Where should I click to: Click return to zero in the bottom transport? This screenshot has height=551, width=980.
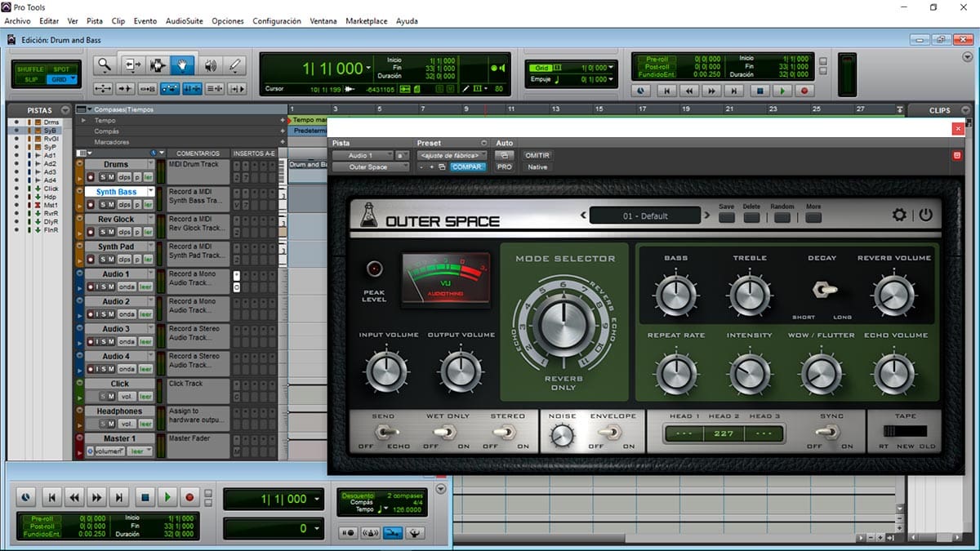[52, 496]
